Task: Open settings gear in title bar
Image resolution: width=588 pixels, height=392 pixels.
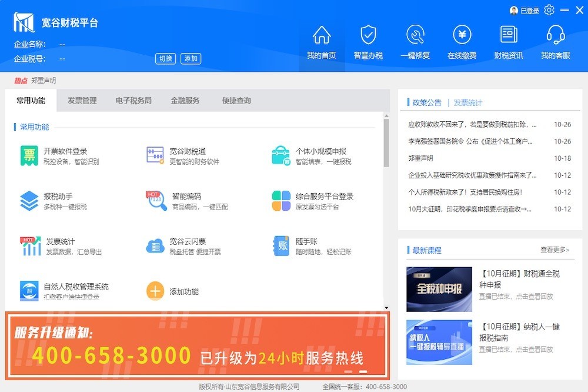Action: pyautogui.click(x=549, y=10)
